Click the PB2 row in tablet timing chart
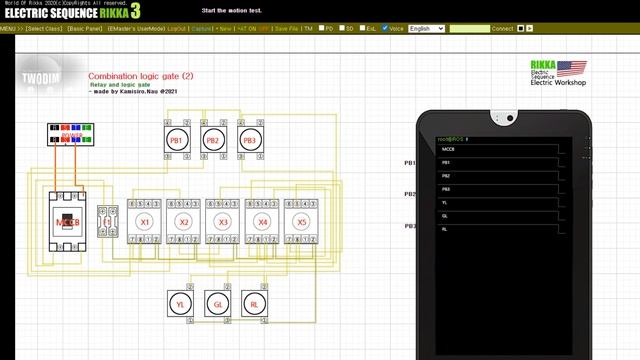The image size is (640, 360). tap(501, 176)
